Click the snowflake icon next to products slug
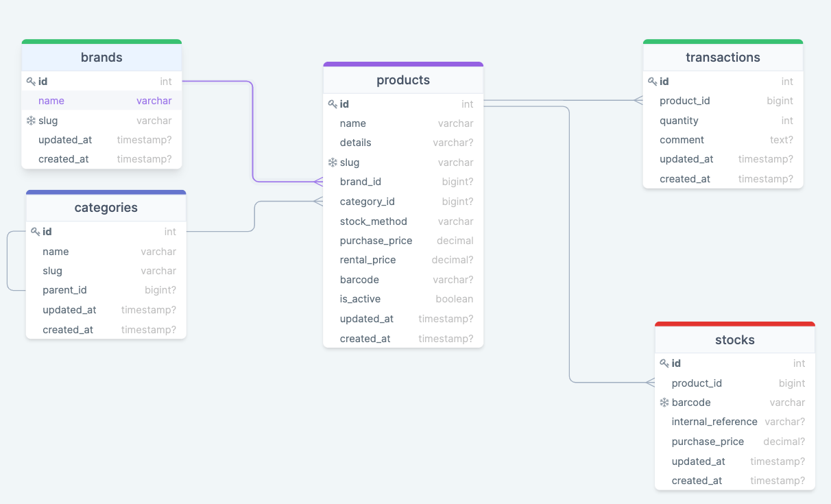The width and height of the screenshot is (831, 504). (x=333, y=163)
